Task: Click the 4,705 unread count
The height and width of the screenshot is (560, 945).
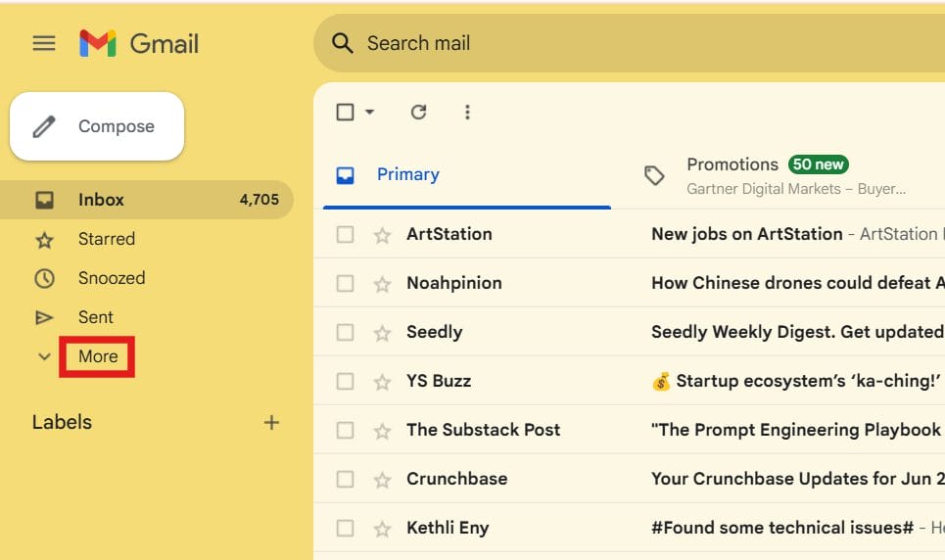Action: 260,200
